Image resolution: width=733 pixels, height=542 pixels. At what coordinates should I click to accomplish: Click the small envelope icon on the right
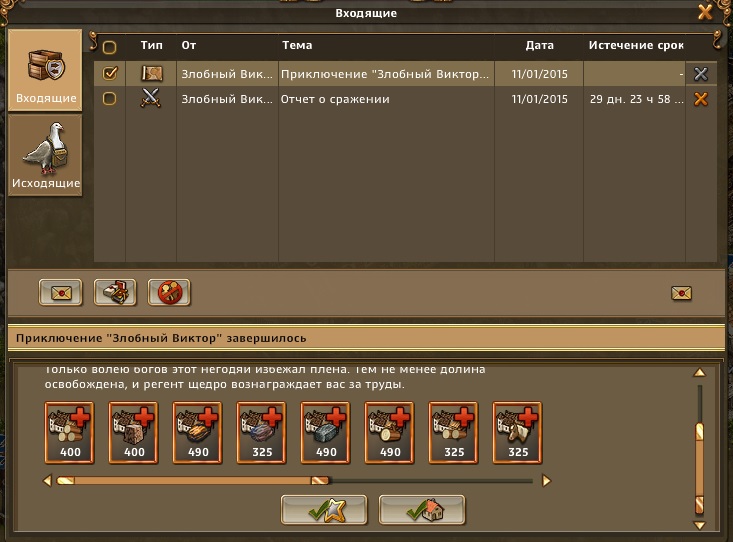(681, 293)
